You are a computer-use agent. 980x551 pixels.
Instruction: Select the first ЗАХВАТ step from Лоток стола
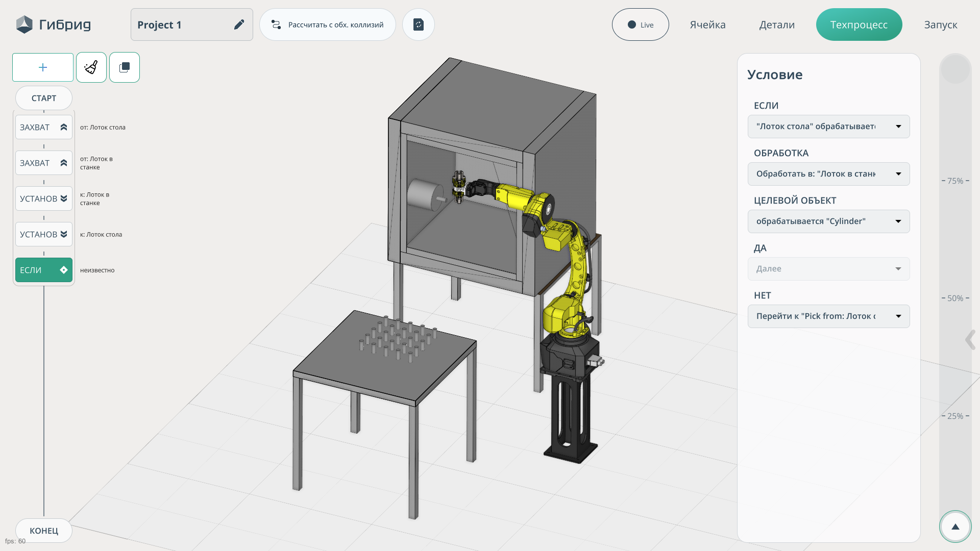pyautogui.click(x=43, y=127)
